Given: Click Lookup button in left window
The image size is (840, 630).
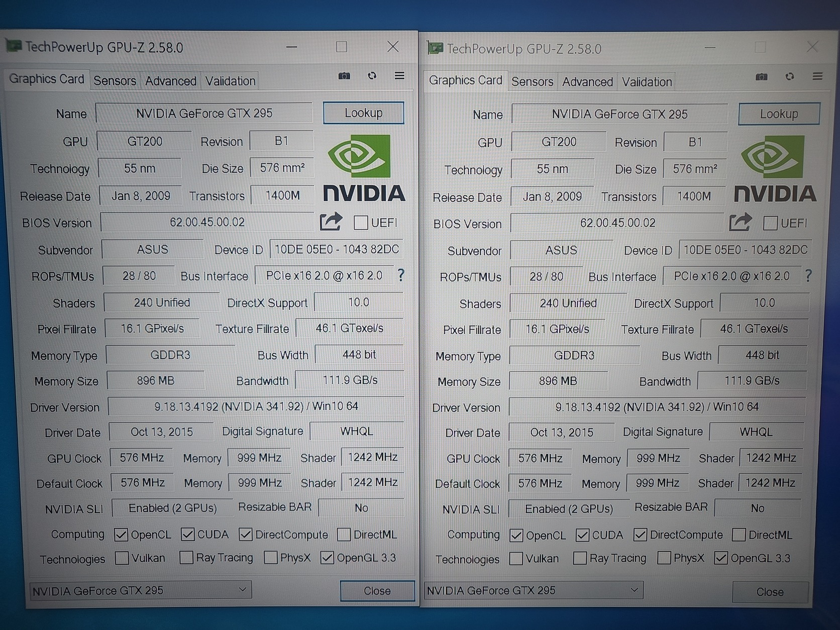Looking at the screenshot, I should click(364, 113).
